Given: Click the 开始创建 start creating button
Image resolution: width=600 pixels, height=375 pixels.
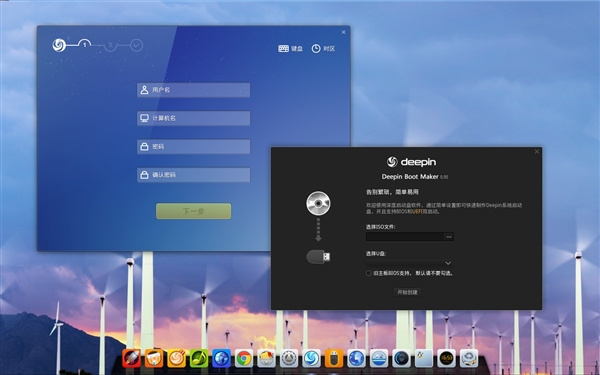Looking at the screenshot, I should coord(408,292).
